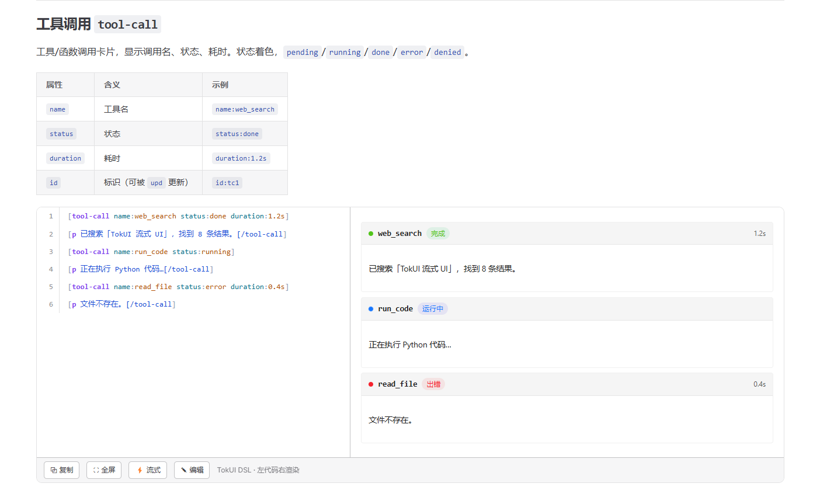This screenshot has width=820, height=504.
Task: Click the duration attribute cell in table
Action: point(65,158)
